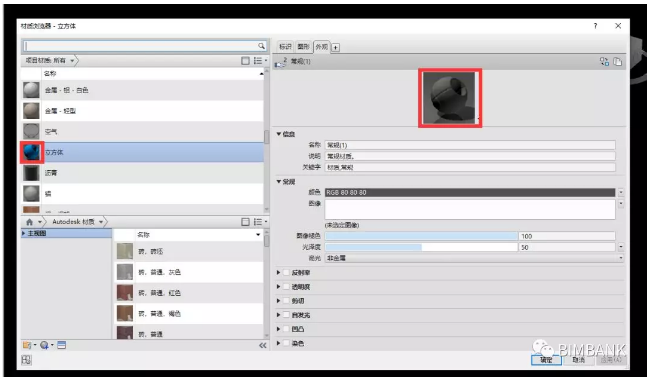Select the 铜 material row
Image resolution: width=653 pixels, height=379 pixels.
(x=142, y=194)
